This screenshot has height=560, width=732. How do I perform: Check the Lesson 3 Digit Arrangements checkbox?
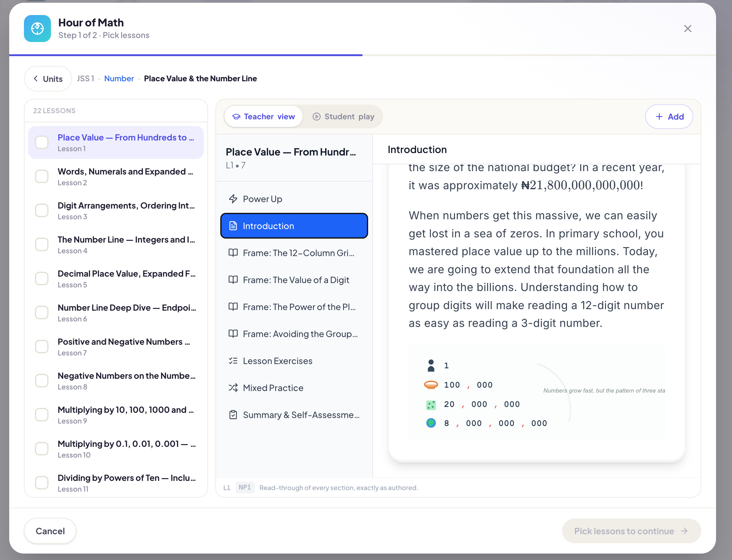(42, 210)
